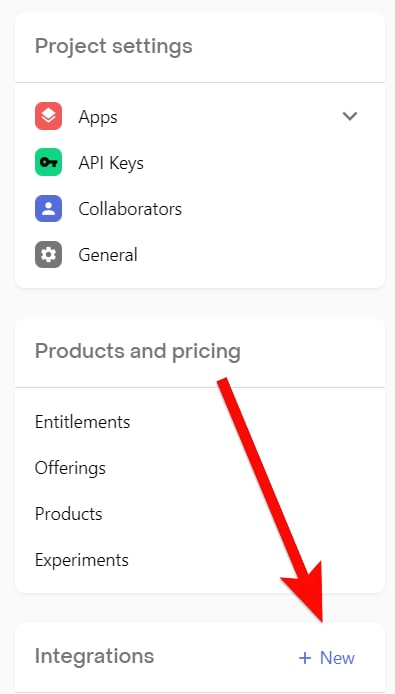
Task: Expand the Apps section chevron
Action: 350,116
